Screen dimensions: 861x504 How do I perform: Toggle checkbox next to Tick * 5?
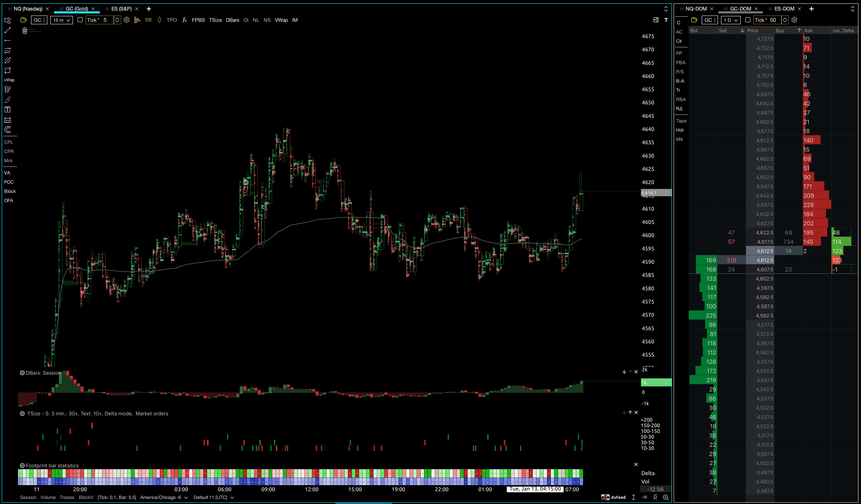coord(80,20)
